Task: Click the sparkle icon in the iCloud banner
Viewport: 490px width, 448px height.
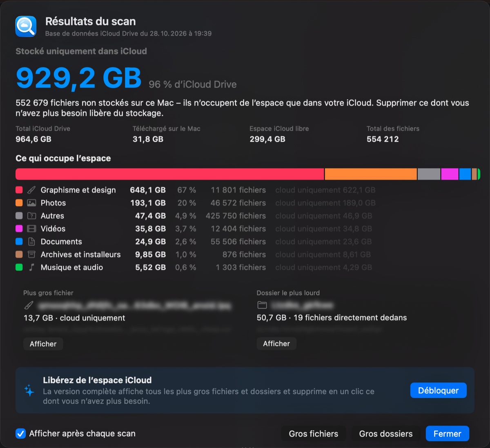Action: click(29, 390)
